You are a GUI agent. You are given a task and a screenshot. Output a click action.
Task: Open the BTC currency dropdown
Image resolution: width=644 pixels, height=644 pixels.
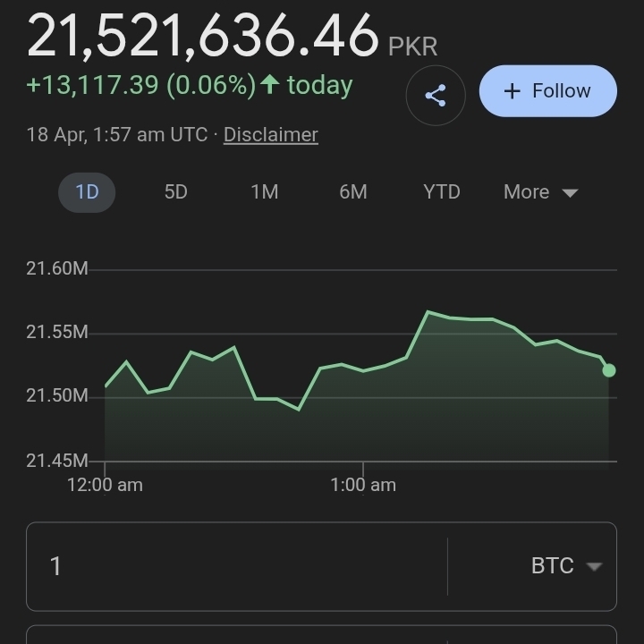point(565,566)
